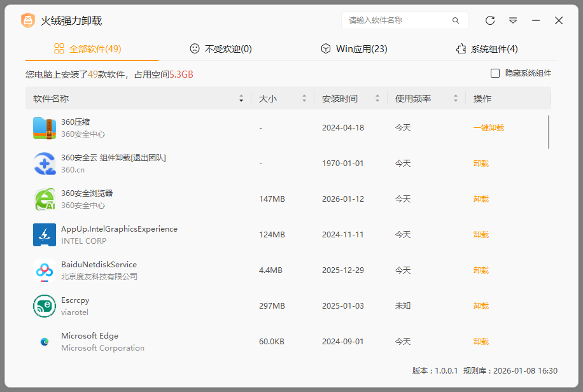Image resolution: width=583 pixels, height=392 pixels.
Task: Click the search magnifier icon
Action: tap(456, 20)
